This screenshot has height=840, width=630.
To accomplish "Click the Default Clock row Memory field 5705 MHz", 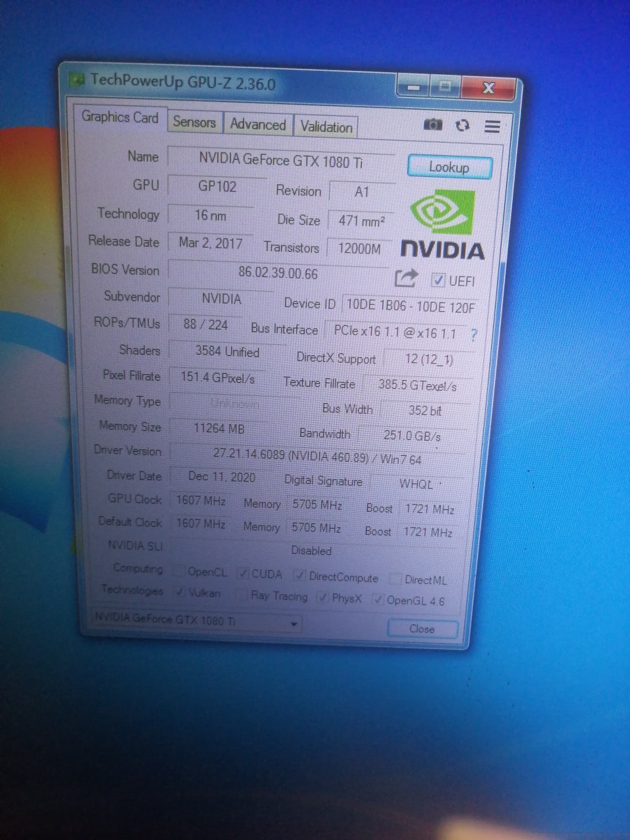I will [x=316, y=528].
